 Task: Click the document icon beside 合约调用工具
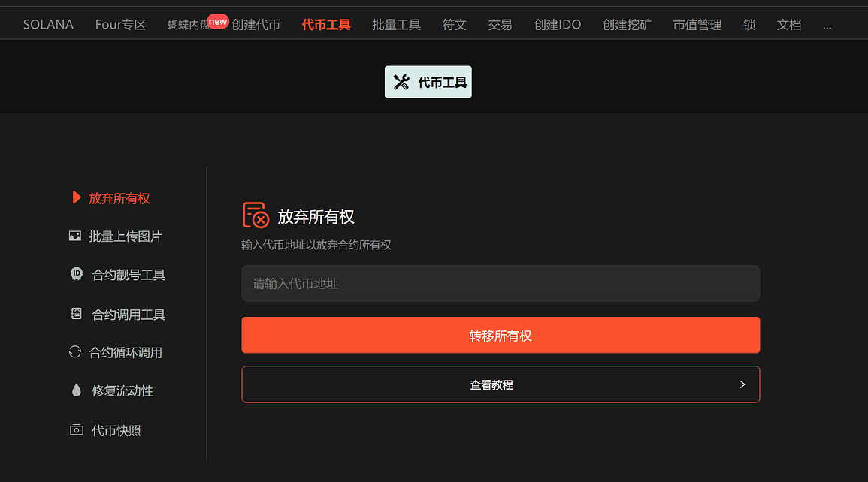77,313
